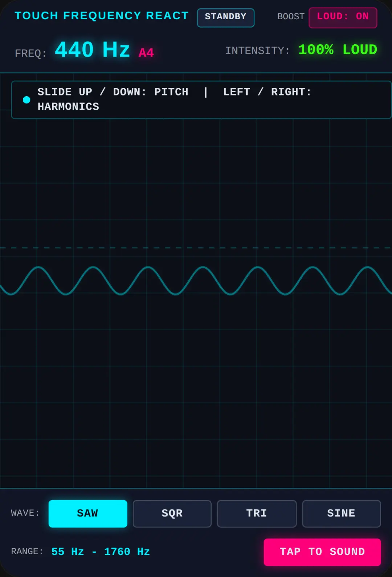
Task: Click the A4 note label
Action: click(x=146, y=53)
